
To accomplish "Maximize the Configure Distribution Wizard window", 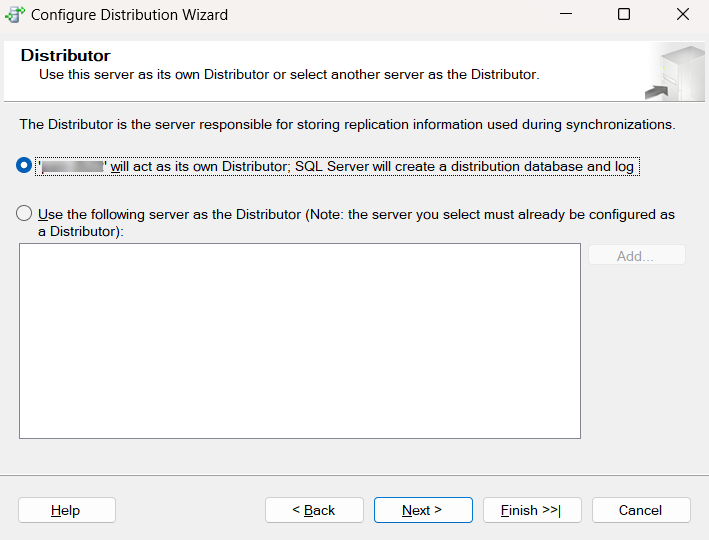I will [x=624, y=15].
